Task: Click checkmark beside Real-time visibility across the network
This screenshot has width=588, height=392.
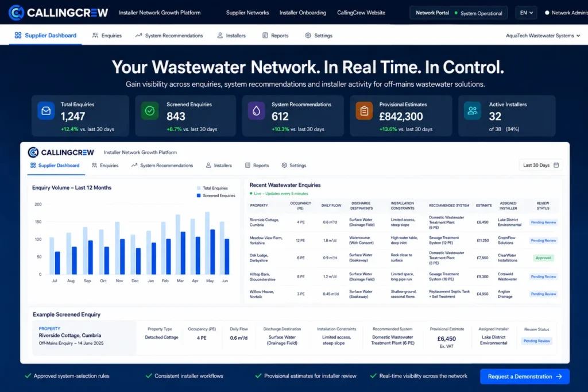Action: [x=373, y=376]
